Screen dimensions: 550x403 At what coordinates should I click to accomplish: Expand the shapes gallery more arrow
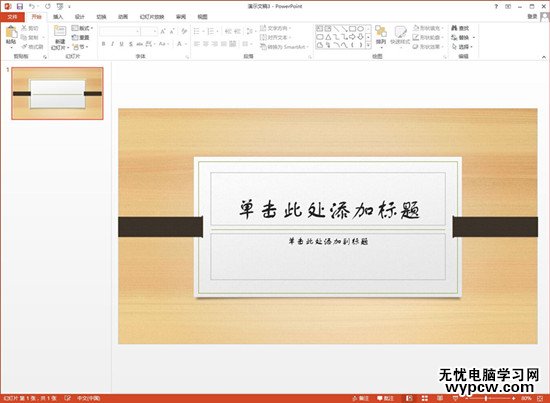368,45
